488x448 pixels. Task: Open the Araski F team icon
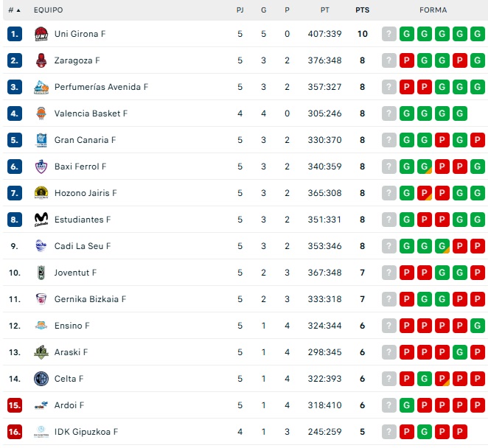point(41,352)
